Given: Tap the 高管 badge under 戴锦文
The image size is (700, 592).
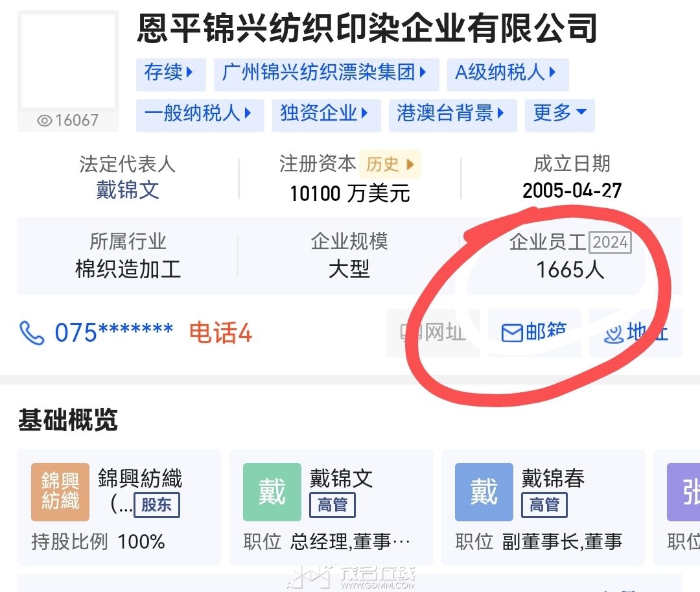Looking at the screenshot, I should (332, 505).
